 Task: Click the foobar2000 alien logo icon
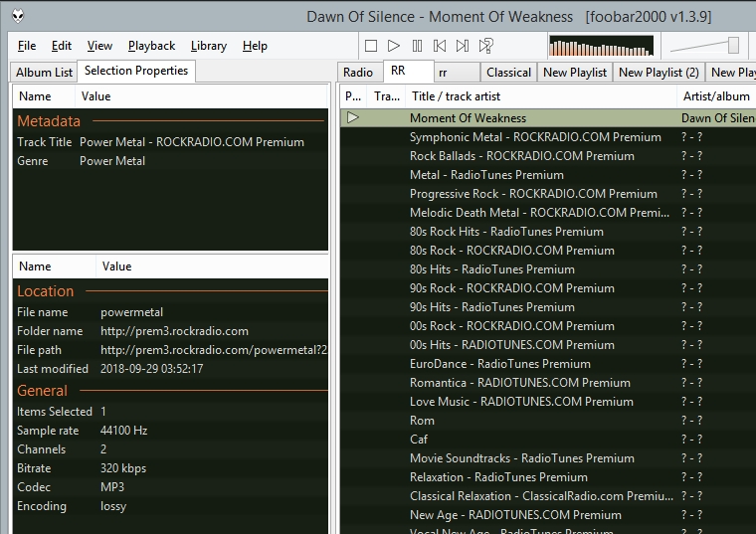pos(18,16)
